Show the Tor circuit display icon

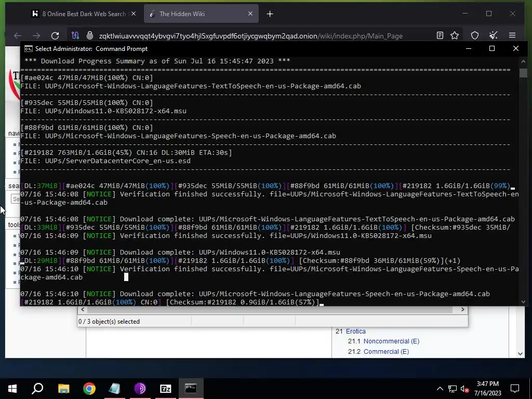(x=75, y=36)
